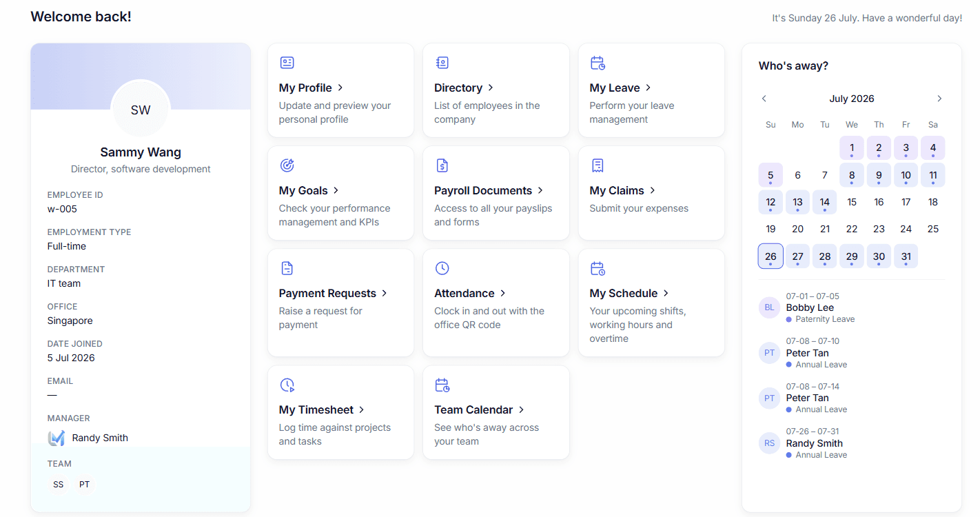
Task: Select July 26 on the calendar
Action: [770, 256]
